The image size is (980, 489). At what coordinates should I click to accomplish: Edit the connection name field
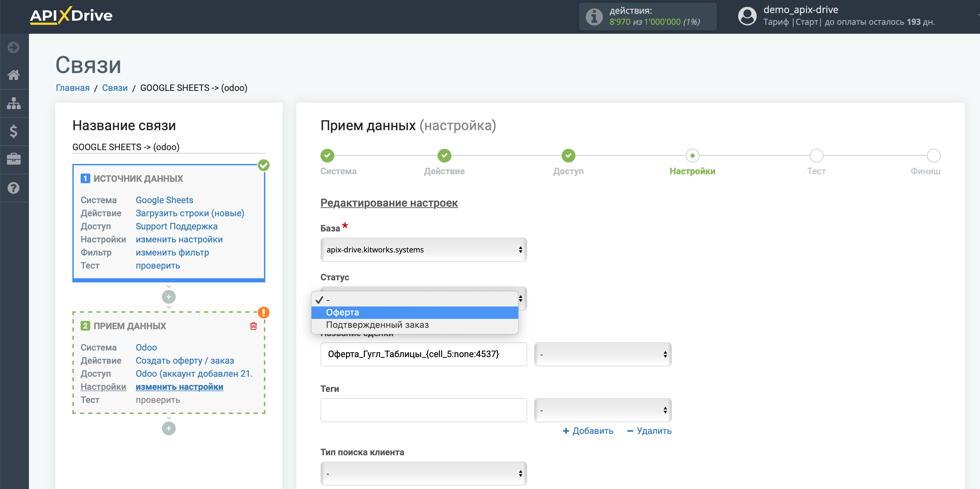click(169, 147)
